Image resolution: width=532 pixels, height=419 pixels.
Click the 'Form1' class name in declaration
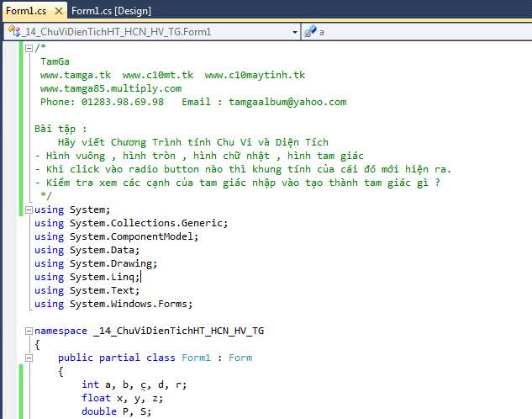tap(196, 358)
